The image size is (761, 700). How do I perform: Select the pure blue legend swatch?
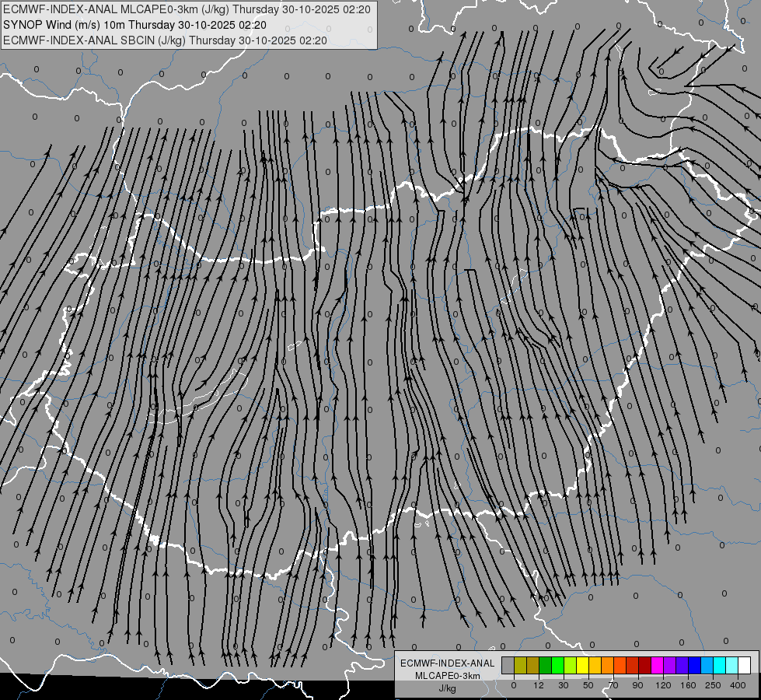click(694, 665)
